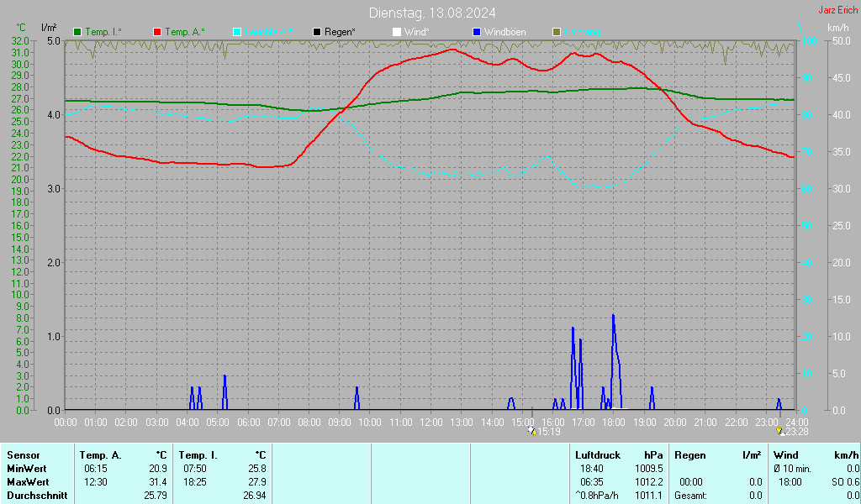This screenshot has width=861, height=504.
Task: Click the '00:00' x-axis time label
Action: [x=66, y=423]
